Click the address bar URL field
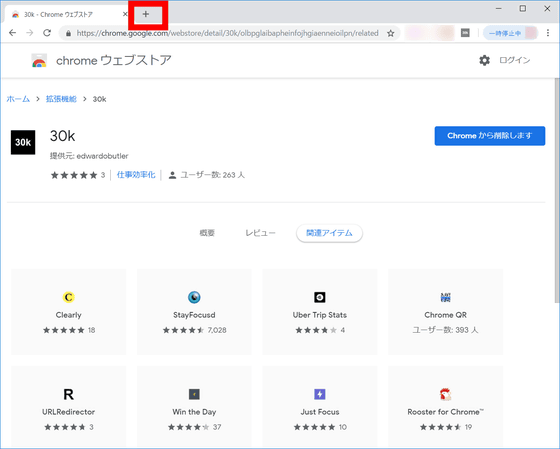 click(228, 33)
